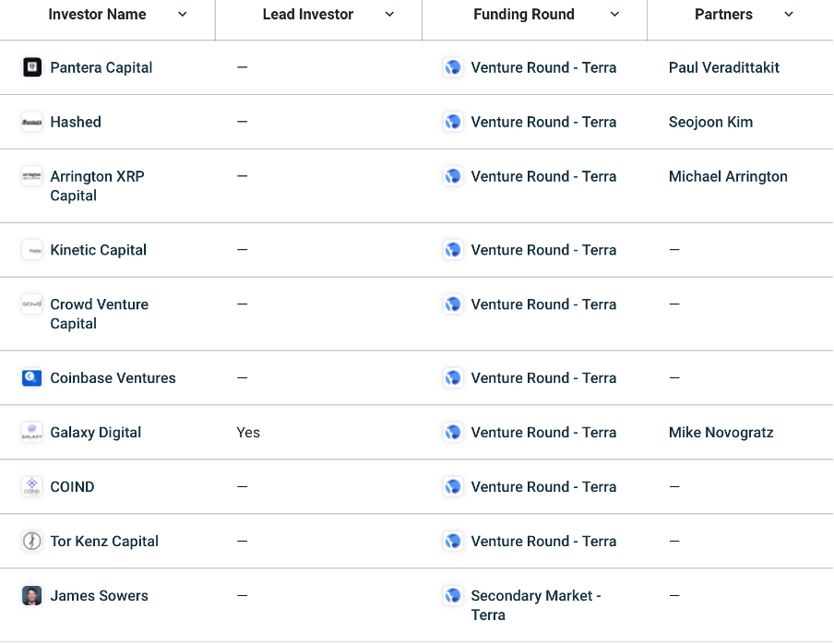
Task: Click the Hashed logo icon
Action: [x=32, y=122]
